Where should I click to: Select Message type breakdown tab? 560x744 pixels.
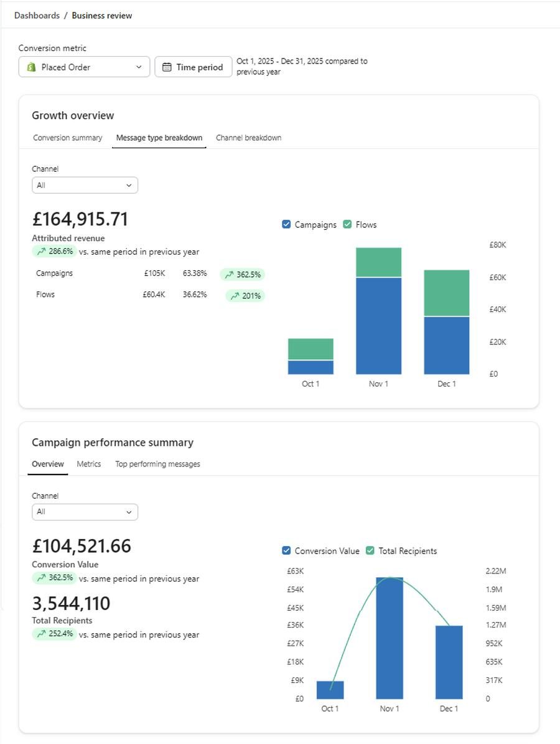click(159, 138)
